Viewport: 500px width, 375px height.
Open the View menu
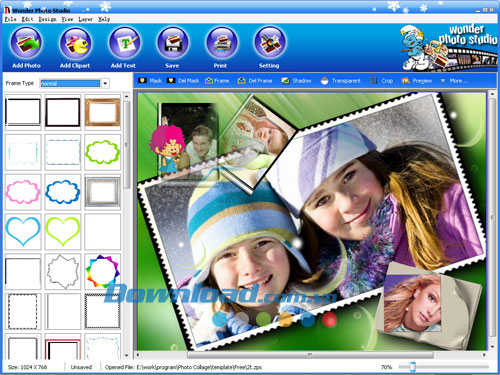click(67, 19)
